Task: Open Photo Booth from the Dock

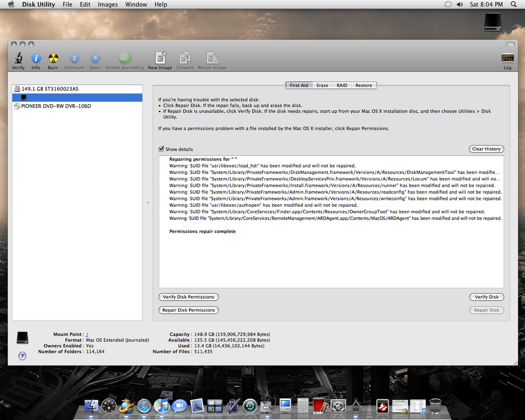Action: click(x=320, y=406)
